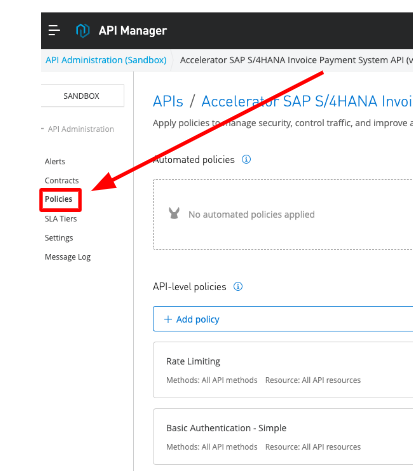
Task: Click the API-level policies section label
Action: (189, 287)
